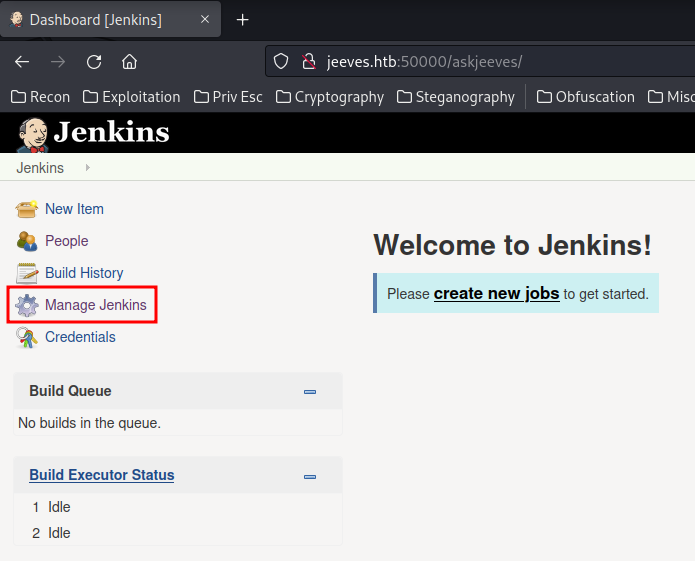Select the Dashboard [Jenkins] browser tab
695x561 pixels.
[110, 19]
